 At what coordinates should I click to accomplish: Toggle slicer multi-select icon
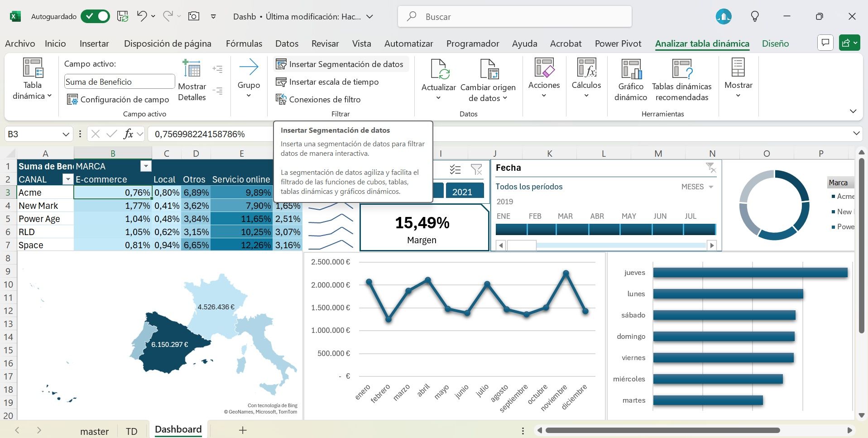tap(455, 169)
